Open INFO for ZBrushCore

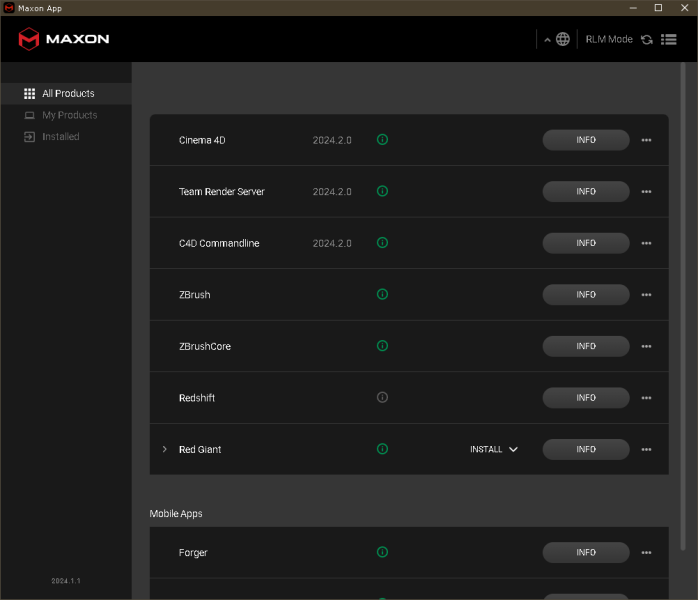pos(586,346)
